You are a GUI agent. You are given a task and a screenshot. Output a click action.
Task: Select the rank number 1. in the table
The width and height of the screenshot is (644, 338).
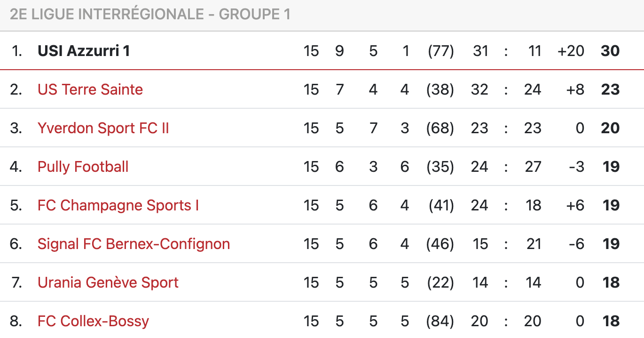[x=17, y=51]
